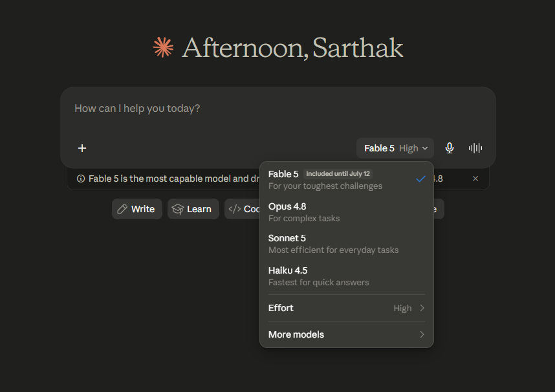The image size is (555, 392).
Task: Click the Learn suggestion button
Action: [193, 209]
